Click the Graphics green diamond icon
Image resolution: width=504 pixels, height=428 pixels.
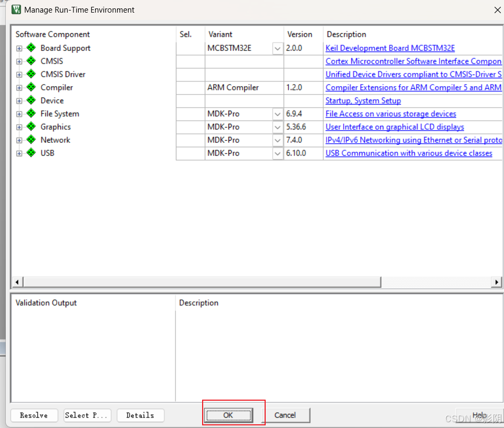coord(31,127)
